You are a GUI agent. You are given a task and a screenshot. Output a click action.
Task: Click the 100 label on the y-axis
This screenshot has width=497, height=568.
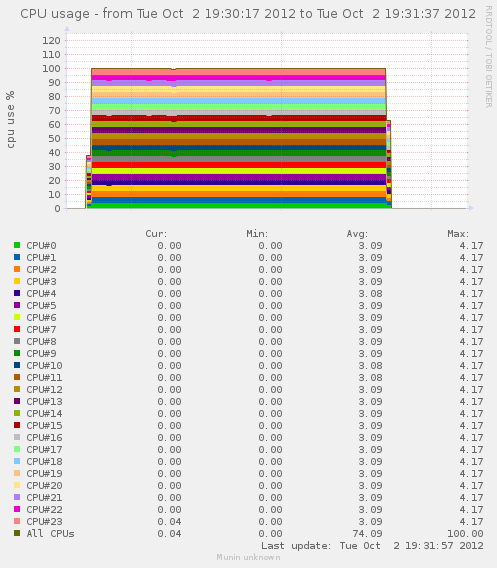coord(51,68)
